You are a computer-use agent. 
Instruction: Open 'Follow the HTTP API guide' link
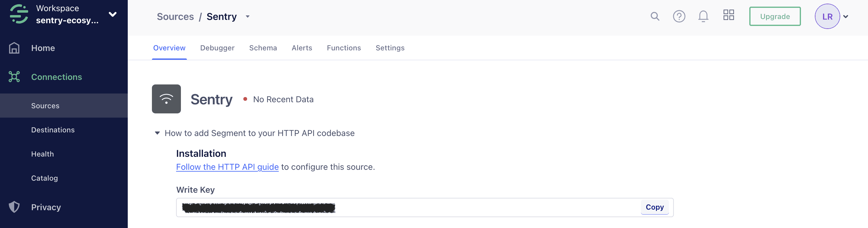(227, 167)
